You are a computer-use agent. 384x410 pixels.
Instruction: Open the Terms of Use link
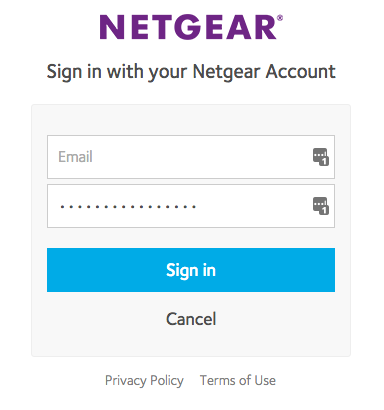238,380
